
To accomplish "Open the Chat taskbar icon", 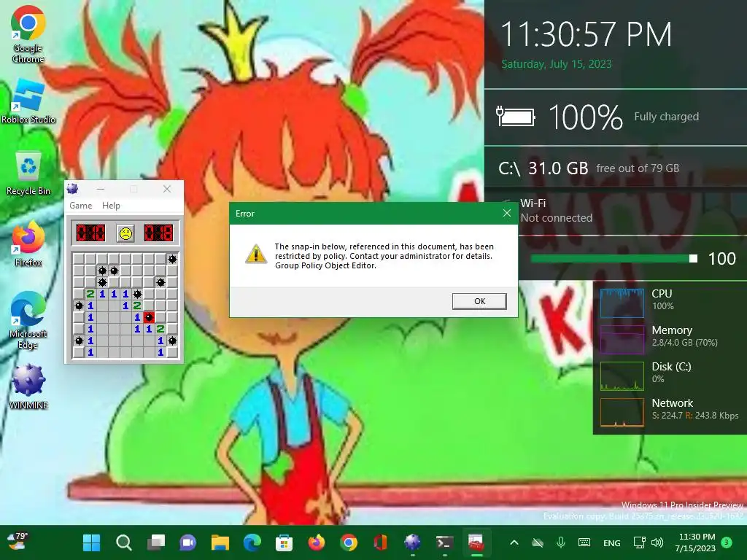I will (187, 542).
